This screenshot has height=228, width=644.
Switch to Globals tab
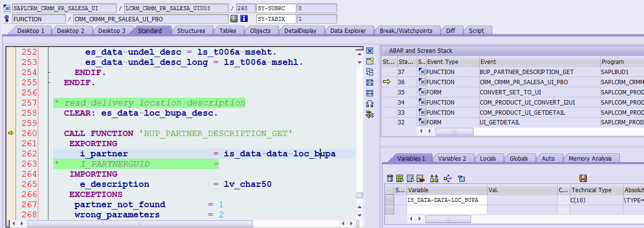tap(519, 158)
